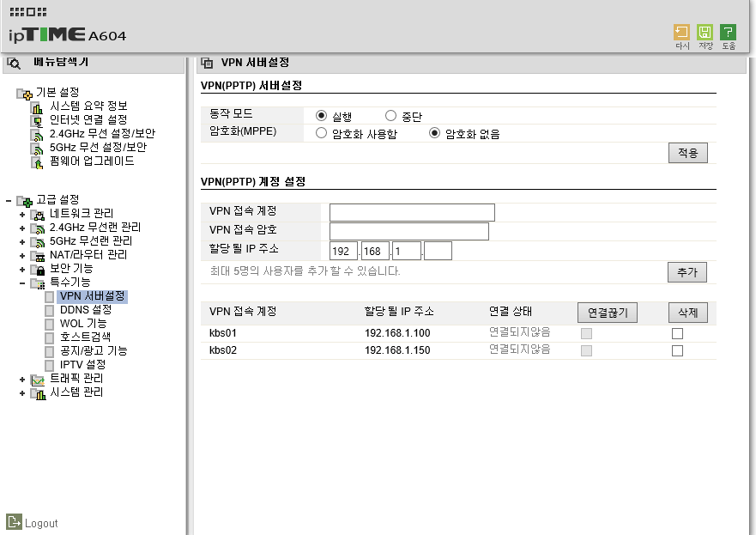Open 인터넷 연결 설정 icon
Viewport: 756px width, 535px height.
click(37, 121)
